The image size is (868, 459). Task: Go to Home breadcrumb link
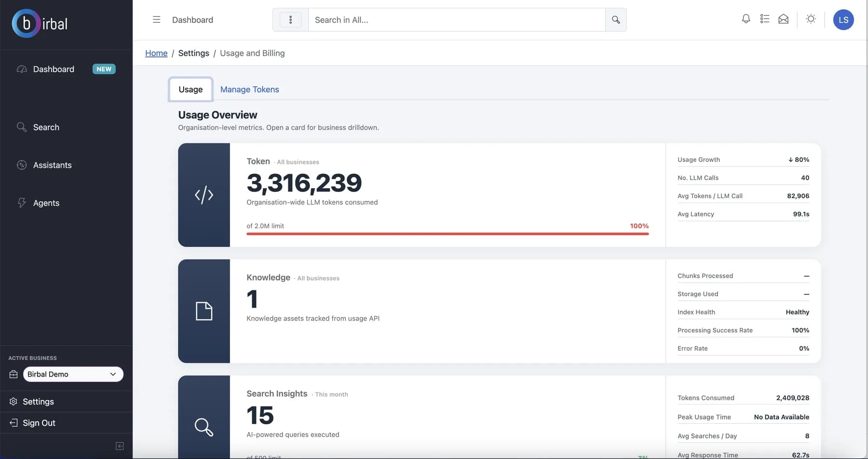pos(156,53)
